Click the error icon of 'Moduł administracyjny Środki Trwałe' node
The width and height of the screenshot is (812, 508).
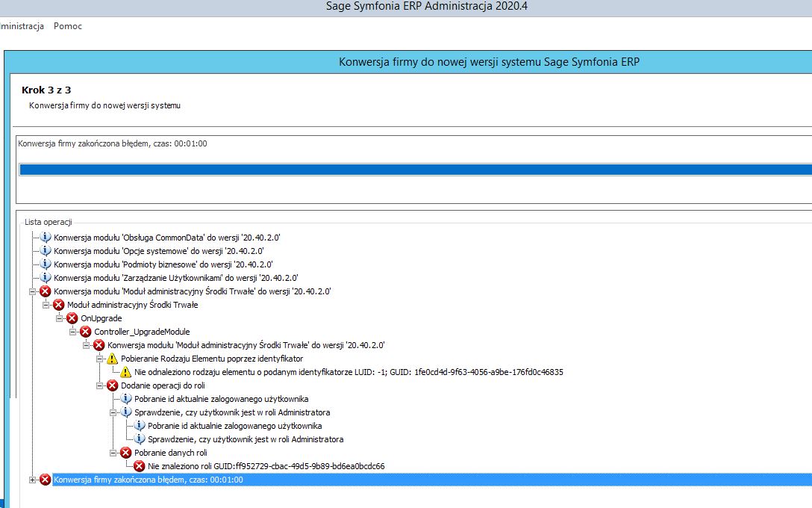click(59, 305)
